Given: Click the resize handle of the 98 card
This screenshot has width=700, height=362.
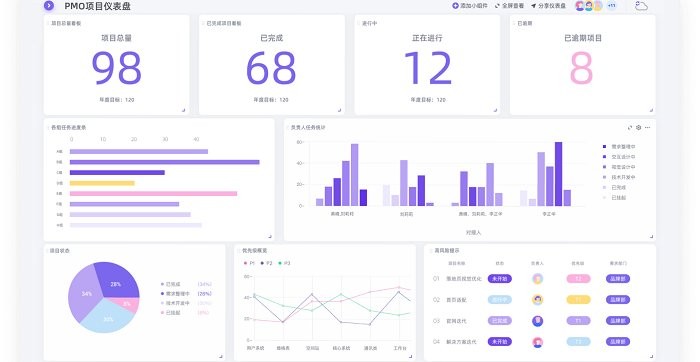Looking at the screenshot, I should (x=183, y=110).
